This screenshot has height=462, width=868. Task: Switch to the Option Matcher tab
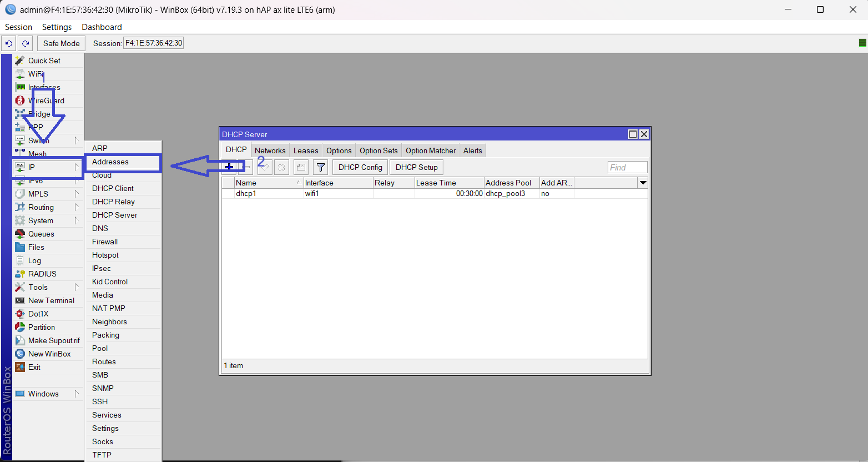click(x=431, y=150)
